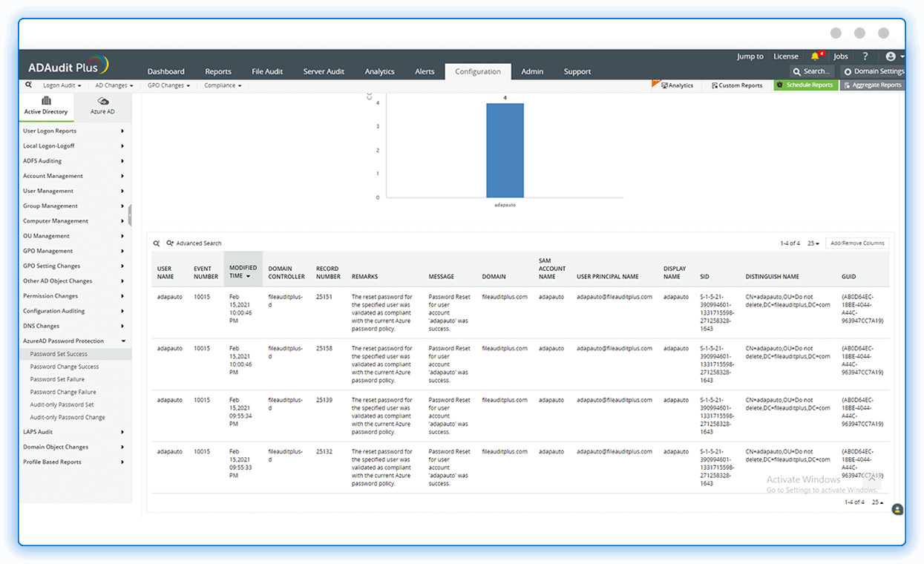
Task: Collapse the sidebar using the handle
Action: [130, 216]
